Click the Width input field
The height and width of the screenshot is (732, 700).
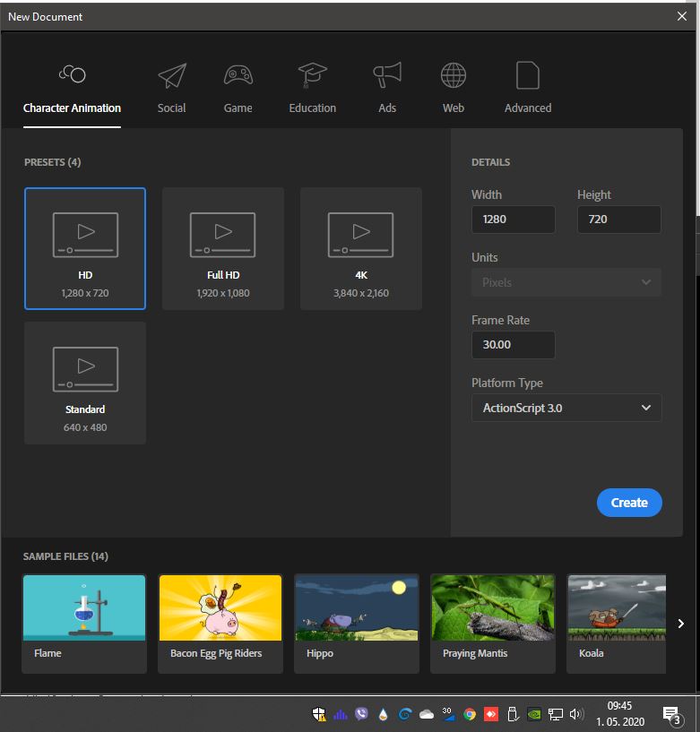click(514, 220)
